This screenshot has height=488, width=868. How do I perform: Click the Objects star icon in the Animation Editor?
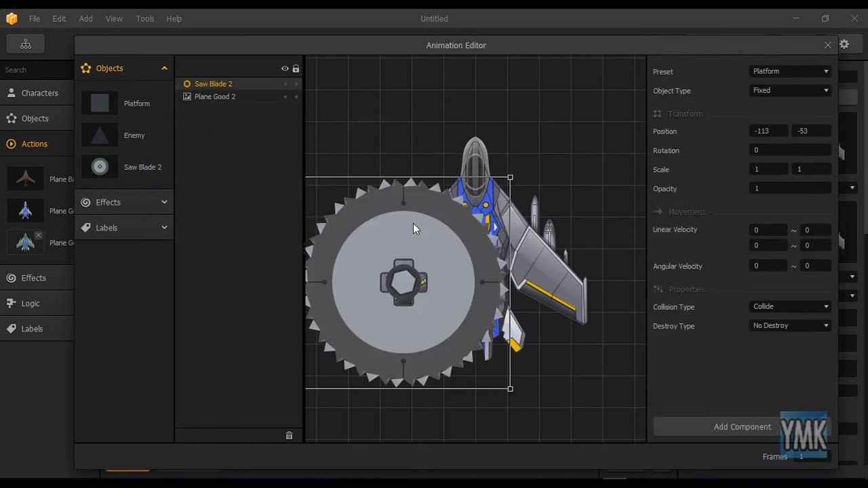[x=85, y=68]
